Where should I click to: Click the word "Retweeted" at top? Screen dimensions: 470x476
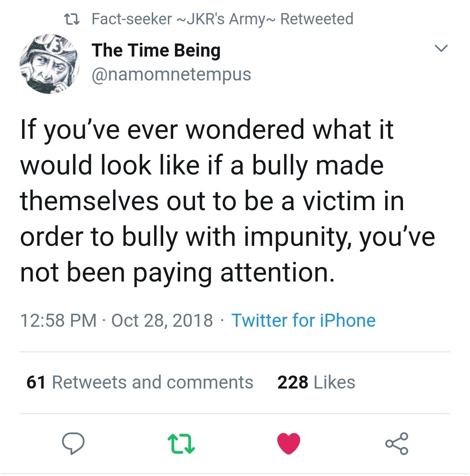point(317,19)
